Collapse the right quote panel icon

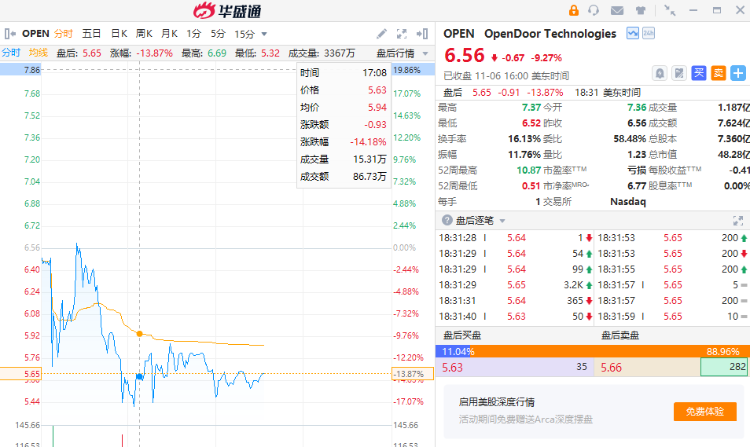coord(422,33)
